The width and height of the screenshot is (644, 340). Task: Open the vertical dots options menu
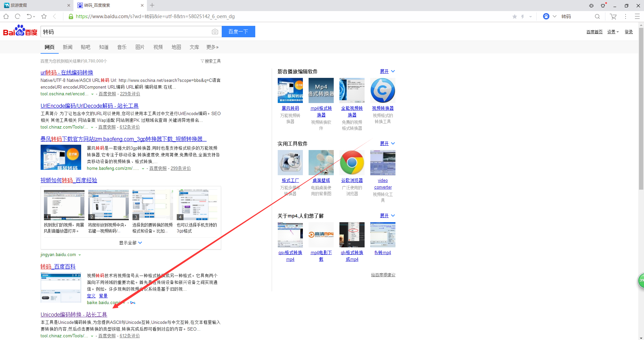626,16
